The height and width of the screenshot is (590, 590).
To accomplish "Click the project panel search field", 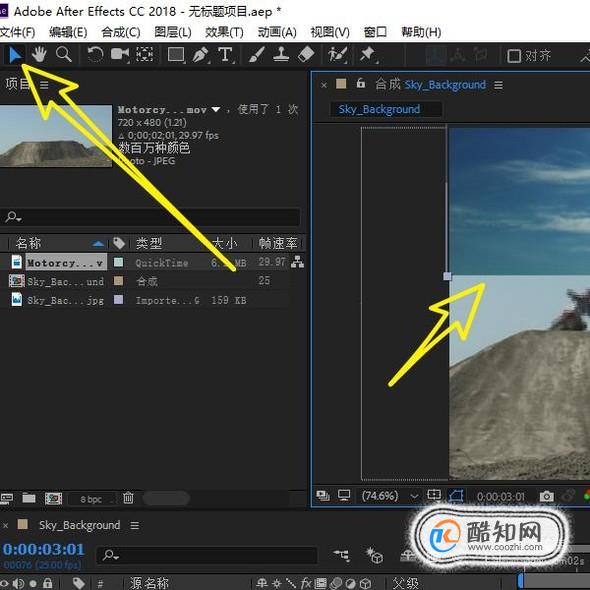I will tap(151, 217).
